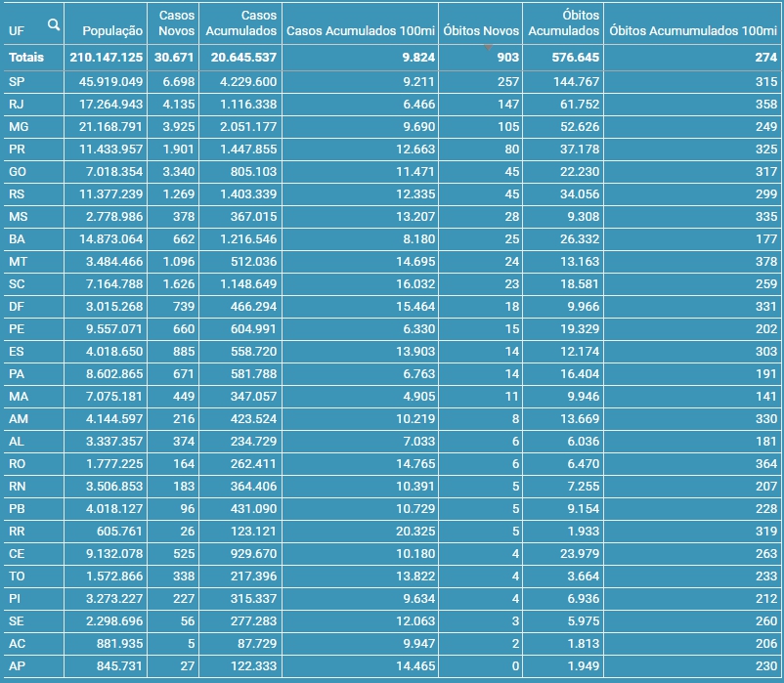
Task: Sort table by Casos Novos header
Action: [x=176, y=23]
